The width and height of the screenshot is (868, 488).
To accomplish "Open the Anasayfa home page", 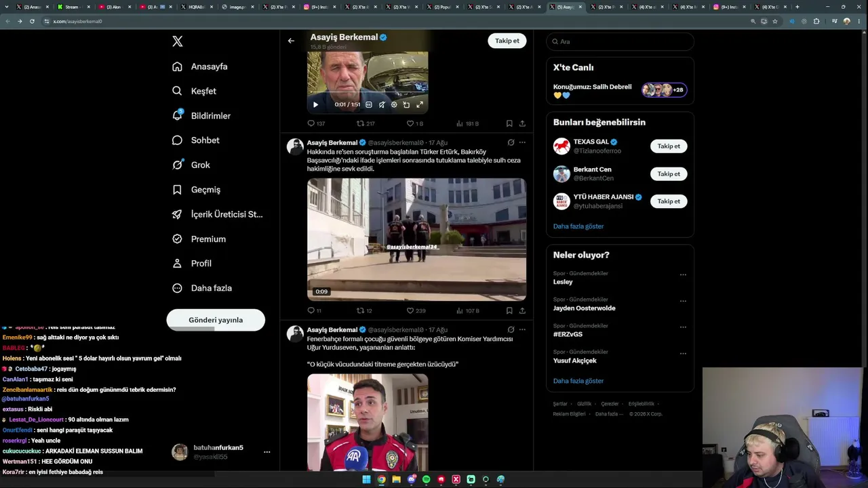I will 200,66.
